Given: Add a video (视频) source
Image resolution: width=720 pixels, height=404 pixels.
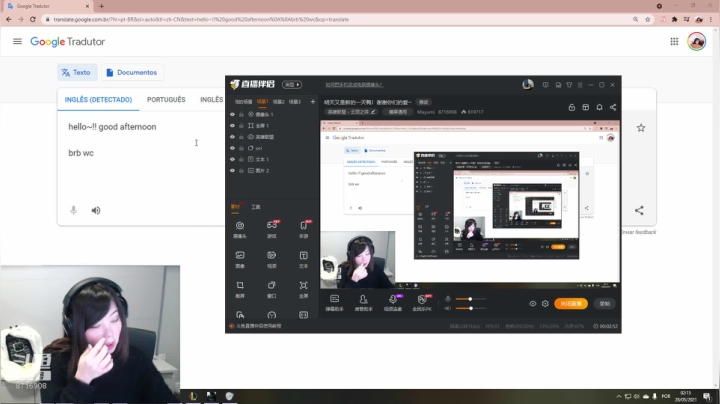Looking at the screenshot, I should (272, 259).
